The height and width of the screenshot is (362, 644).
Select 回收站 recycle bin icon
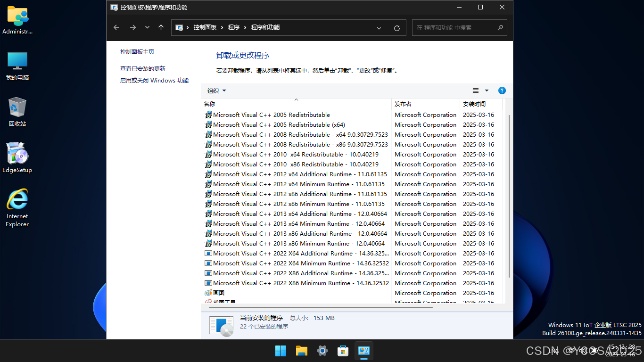[17, 112]
